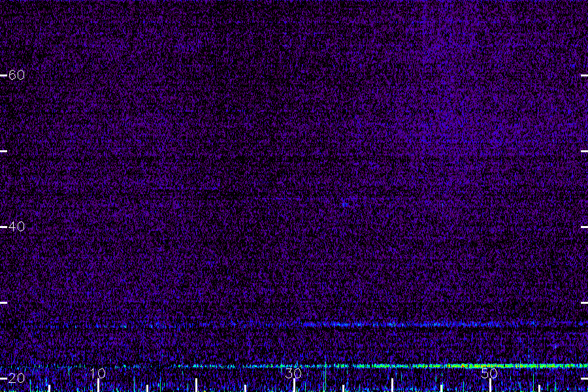588x392 pixels.
Task: Click the vertical axis label "60"
Action: (16, 75)
